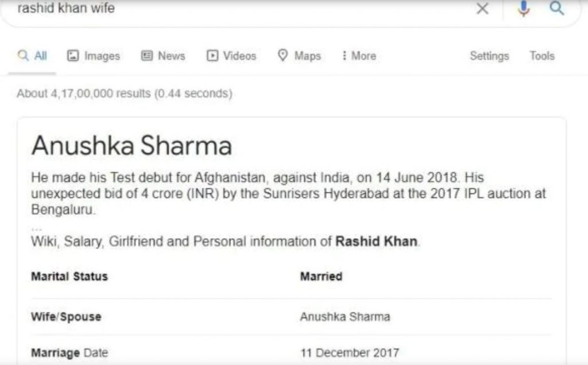Click the blue magnifier search icon
Image resolution: width=588 pixels, height=365 pixels.
point(557,8)
